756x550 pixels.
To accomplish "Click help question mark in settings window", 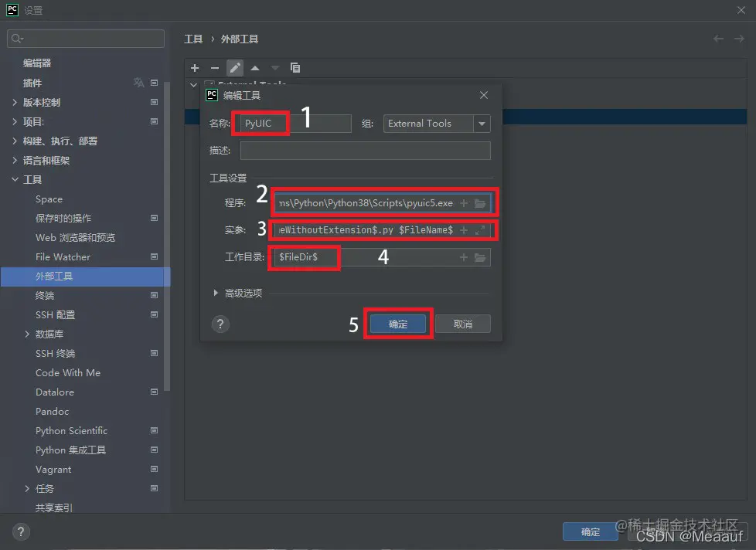I will click(x=21, y=531).
